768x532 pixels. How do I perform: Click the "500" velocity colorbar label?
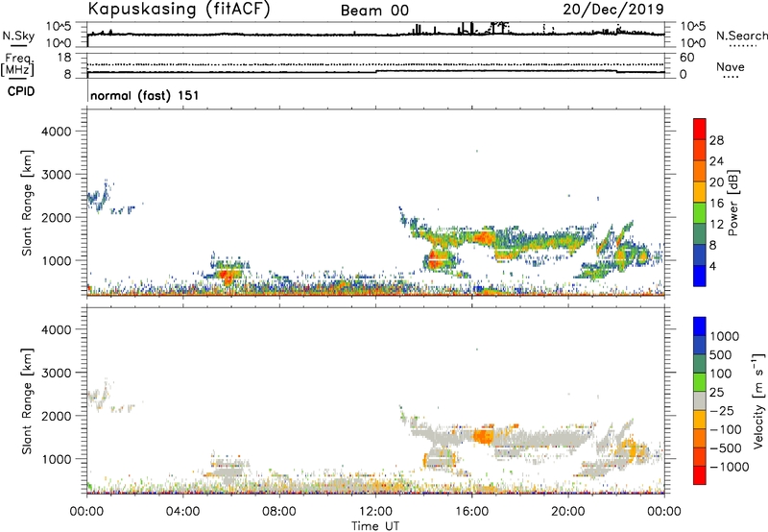[x=721, y=355]
